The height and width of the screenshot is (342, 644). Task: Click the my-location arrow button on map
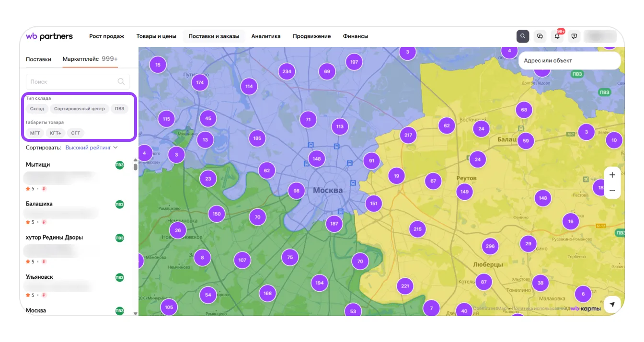point(612,304)
